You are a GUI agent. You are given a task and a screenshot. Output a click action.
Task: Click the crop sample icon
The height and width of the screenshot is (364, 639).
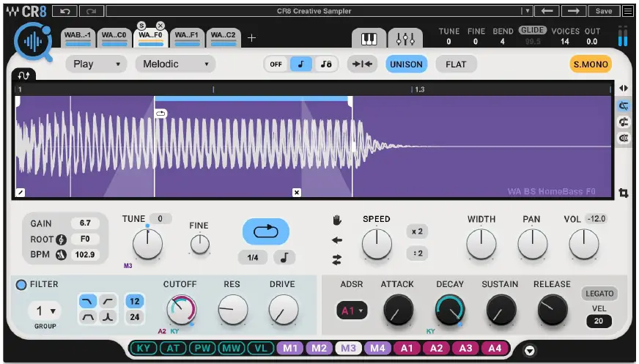click(623, 193)
